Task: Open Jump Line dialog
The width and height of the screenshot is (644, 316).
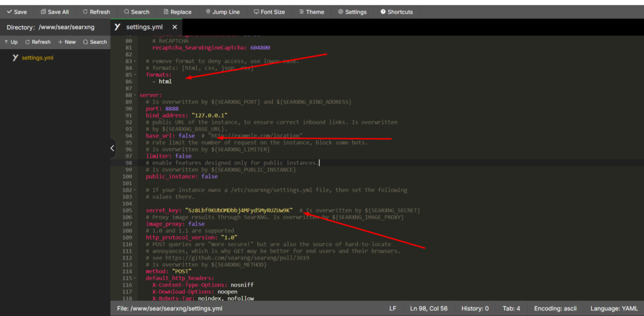Action: 223,12
